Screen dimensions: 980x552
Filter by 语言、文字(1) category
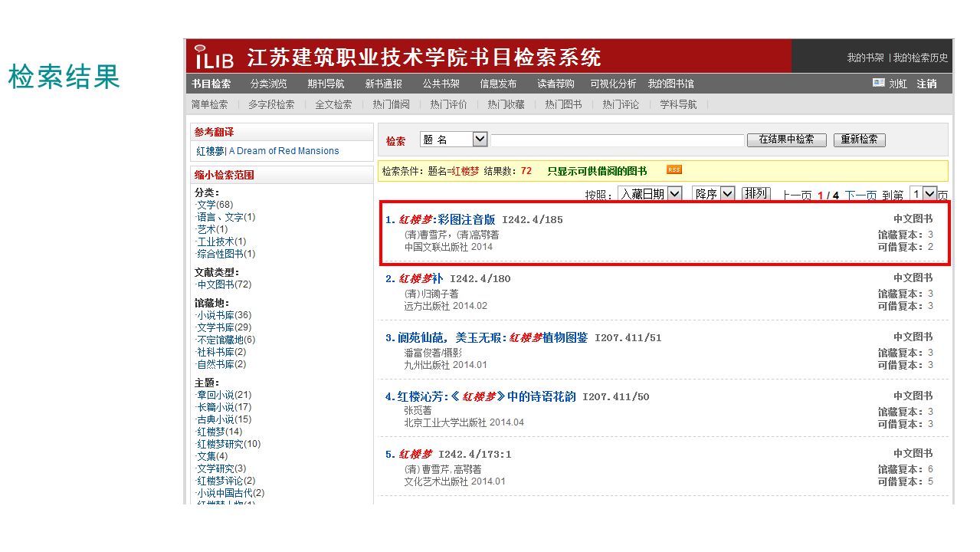click(226, 217)
